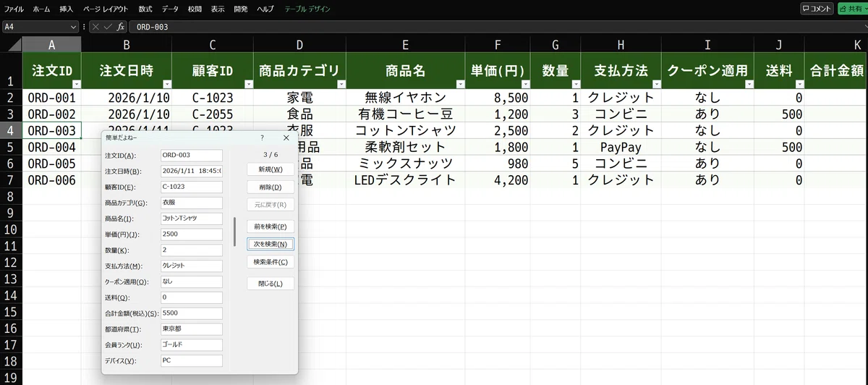Switch to the 開発 ribbon tab
Viewport: 868px width, 385px height.
[241, 9]
